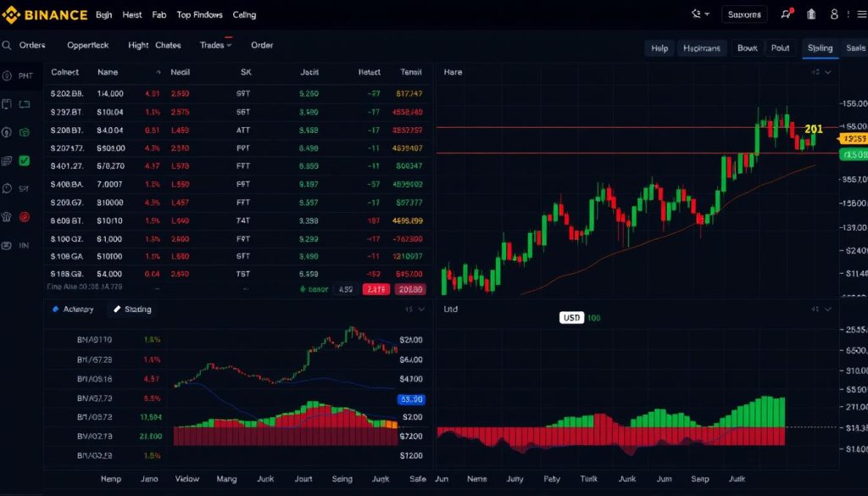Switch to the Stading tab
This screenshot has height=496, width=868.
pyautogui.click(x=132, y=309)
